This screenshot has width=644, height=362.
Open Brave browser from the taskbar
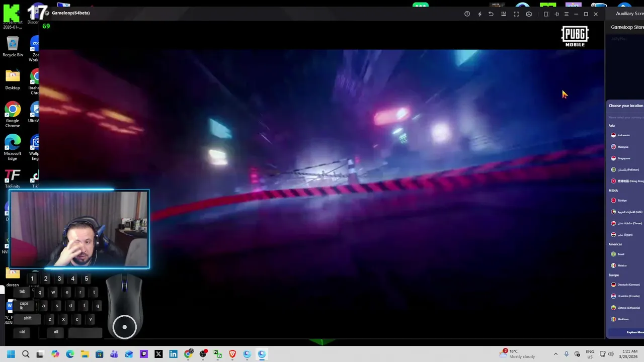click(x=232, y=354)
